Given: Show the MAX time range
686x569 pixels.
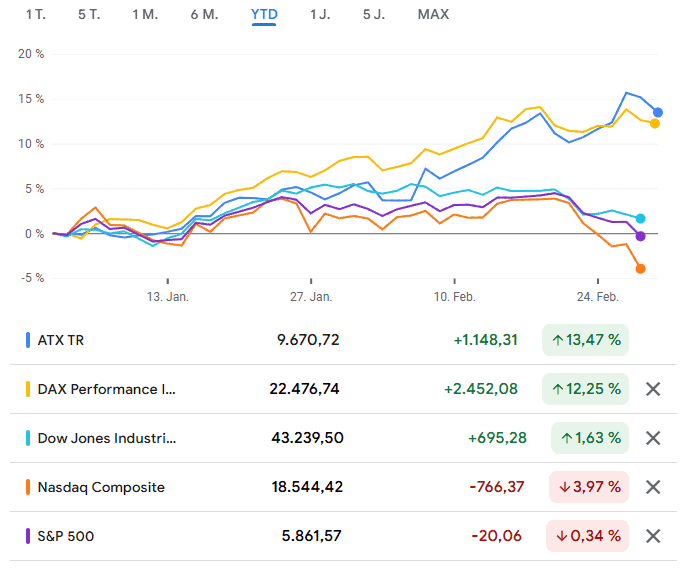Looking at the screenshot, I should tap(433, 14).
